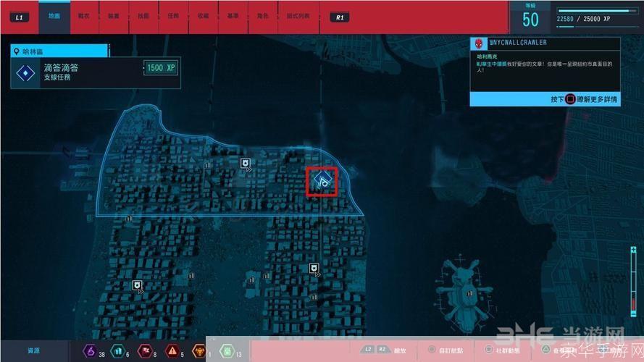This screenshot has height=362, width=644.
Task: Click the social feed post message text
Action: tap(544, 67)
